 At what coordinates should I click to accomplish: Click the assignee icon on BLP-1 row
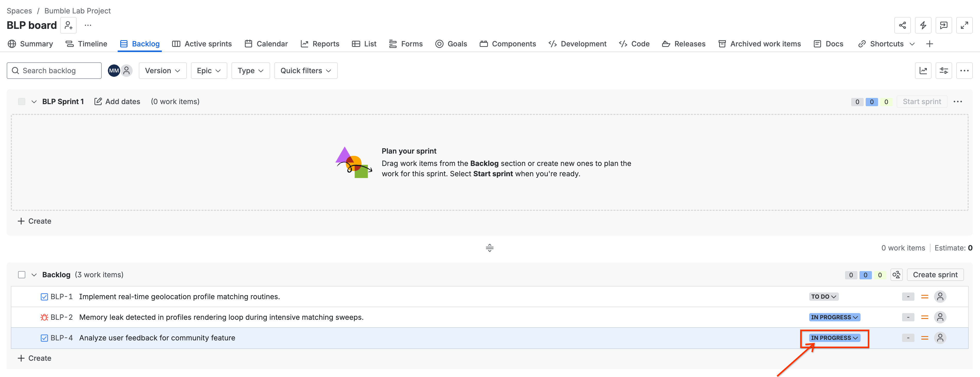pos(940,297)
